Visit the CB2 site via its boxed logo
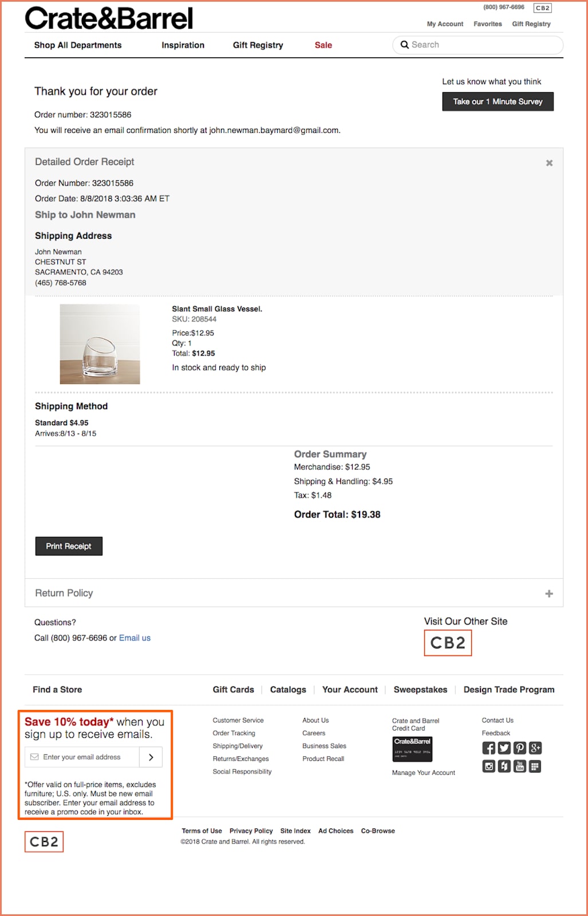Image resolution: width=588 pixels, height=916 pixels. 448,642
